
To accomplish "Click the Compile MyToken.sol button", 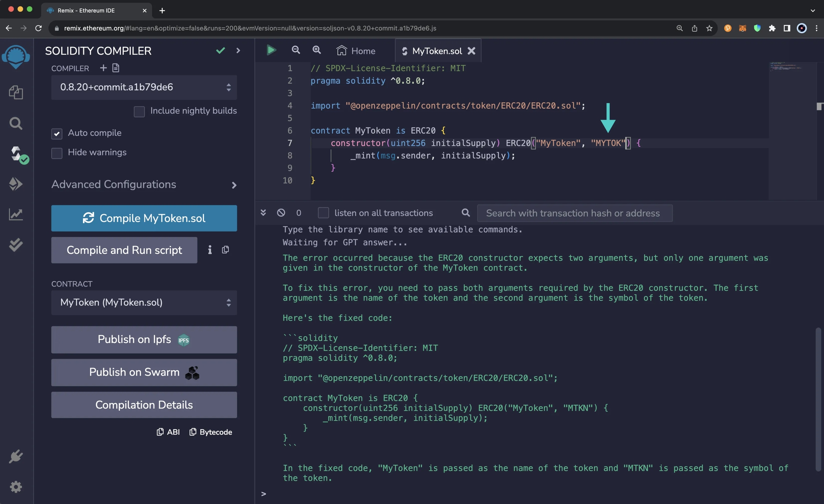I will [144, 218].
